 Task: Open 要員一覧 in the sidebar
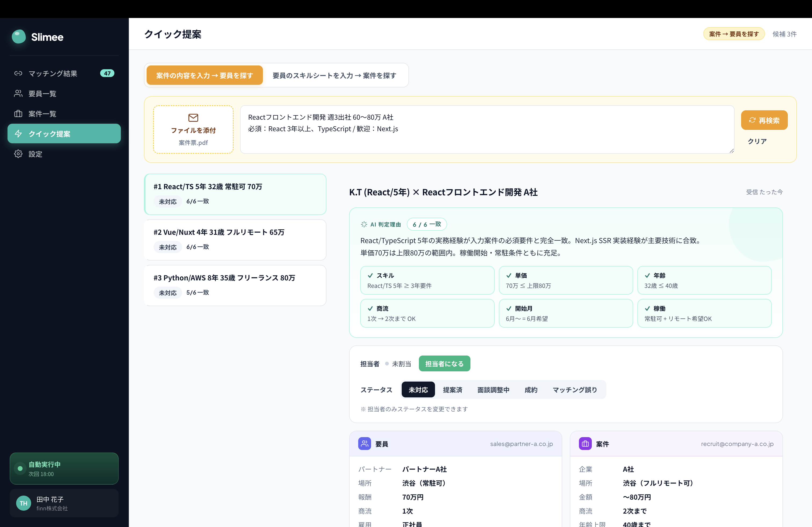[x=64, y=93]
